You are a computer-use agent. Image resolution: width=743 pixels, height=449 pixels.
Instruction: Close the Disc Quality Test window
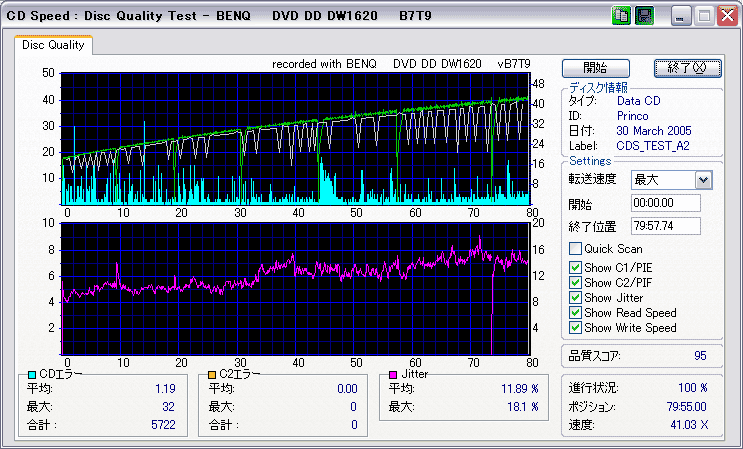pyautogui.click(x=727, y=15)
